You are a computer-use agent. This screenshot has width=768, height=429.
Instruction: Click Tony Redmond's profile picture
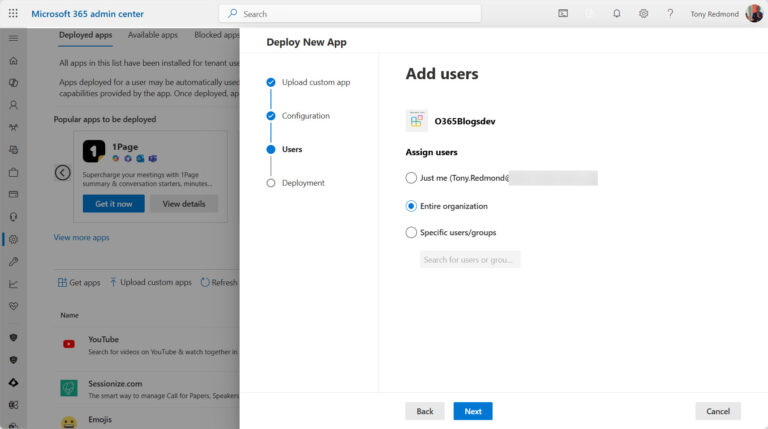coord(754,14)
